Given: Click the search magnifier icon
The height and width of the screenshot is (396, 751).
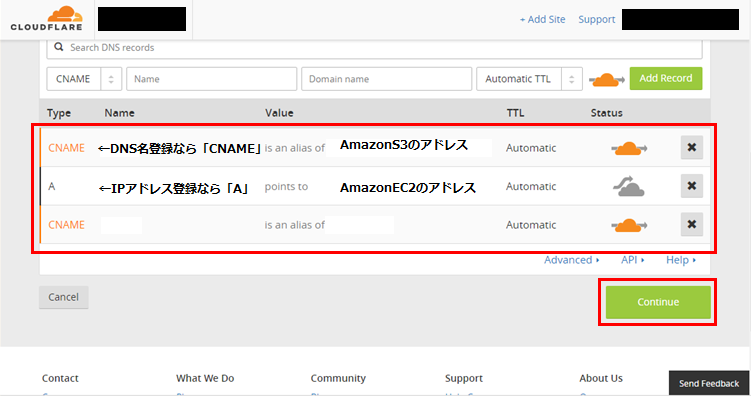Looking at the screenshot, I should pos(58,47).
